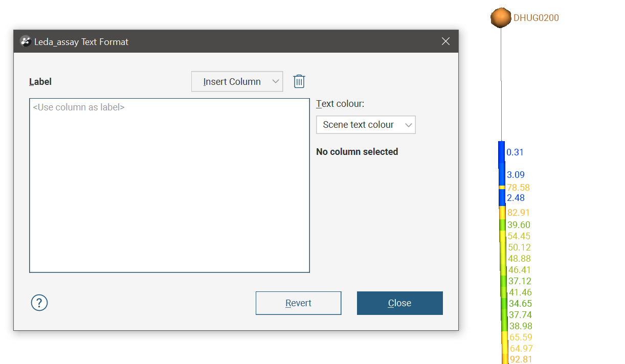Select the 3.09 assay value label
Image resolution: width=625 pixels, height=364 pixels.
pos(516,175)
